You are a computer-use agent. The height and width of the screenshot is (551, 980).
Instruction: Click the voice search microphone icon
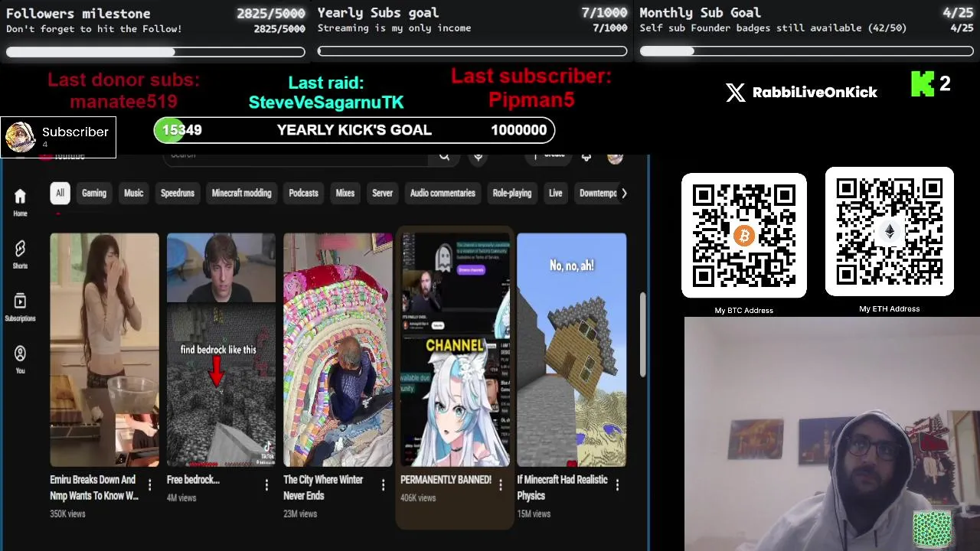click(478, 156)
